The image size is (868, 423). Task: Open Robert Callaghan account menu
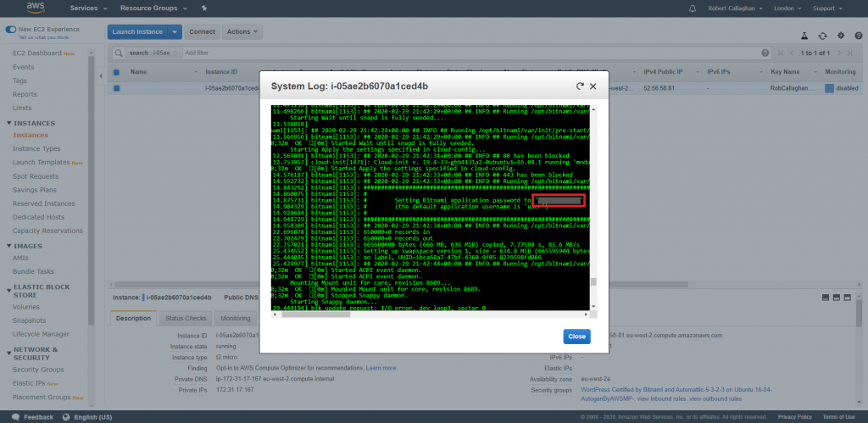pyautogui.click(x=735, y=8)
